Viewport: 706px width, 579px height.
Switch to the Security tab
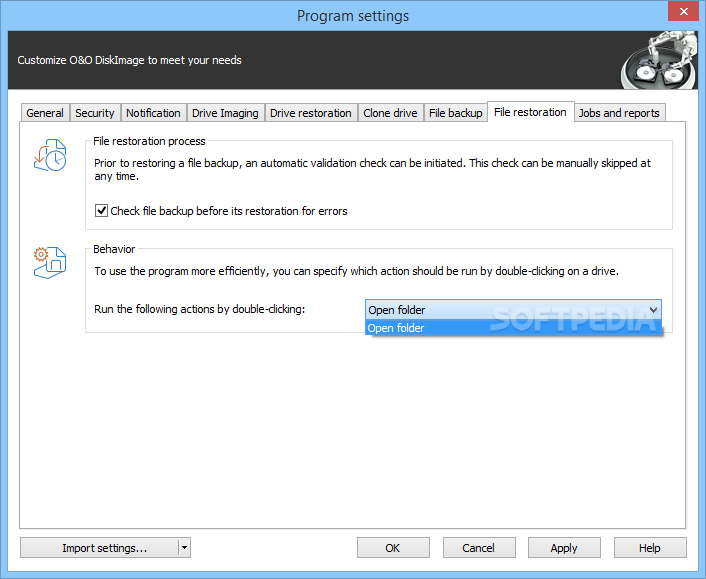click(95, 113)
